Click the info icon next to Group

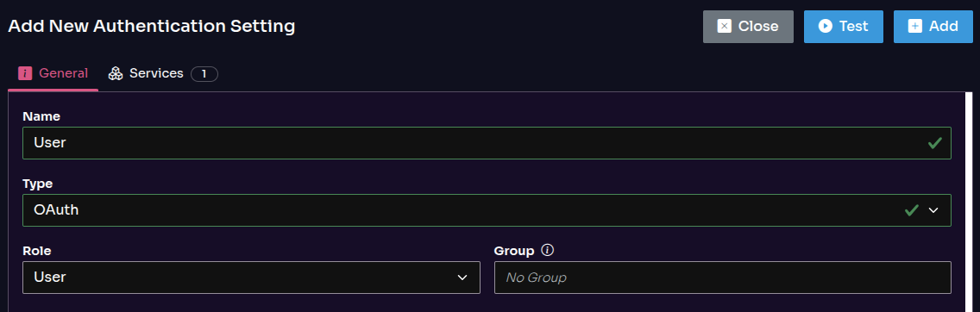tap(548, 250)
